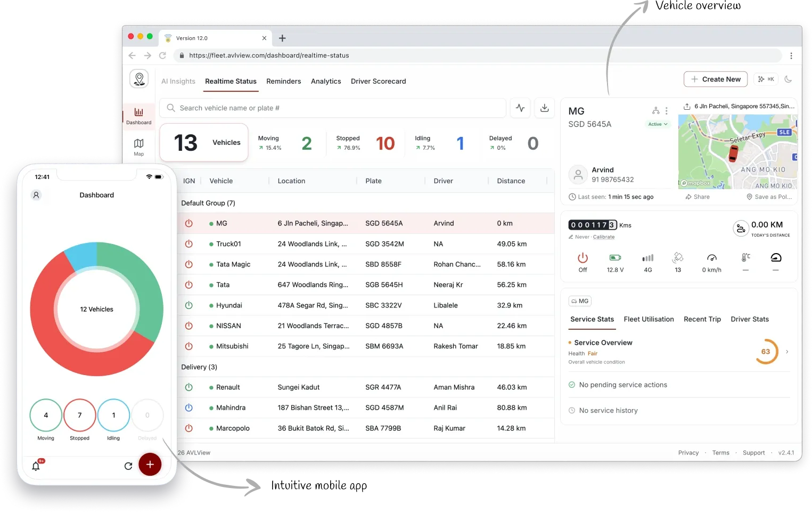Open the MG vehicle three-dot menu

[x=666, y=111]
